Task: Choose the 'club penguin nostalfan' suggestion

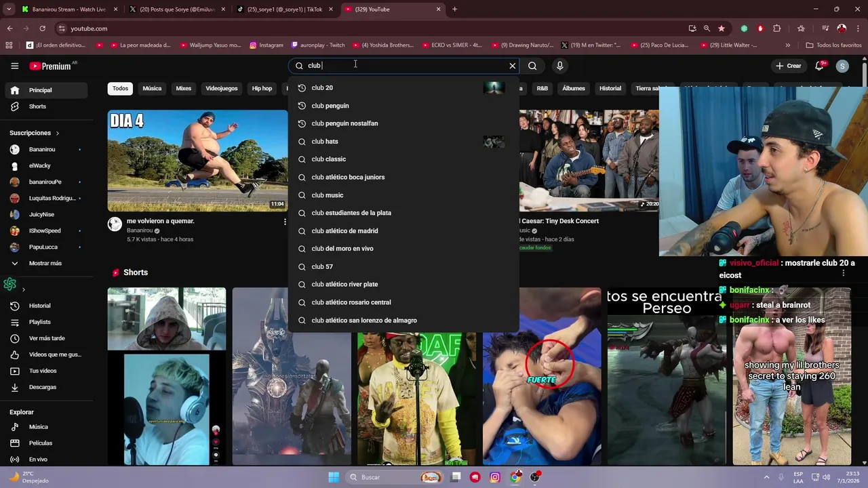Action: [403, 123]
